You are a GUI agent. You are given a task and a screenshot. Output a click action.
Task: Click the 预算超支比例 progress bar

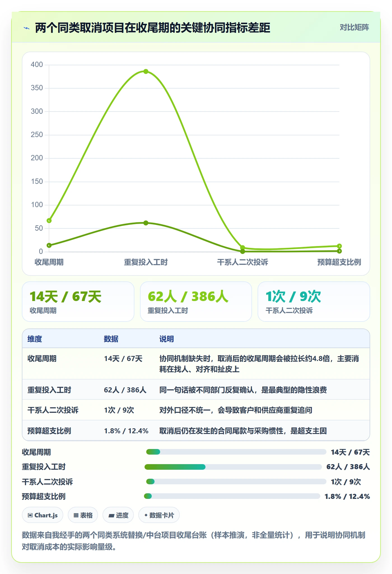232,496
